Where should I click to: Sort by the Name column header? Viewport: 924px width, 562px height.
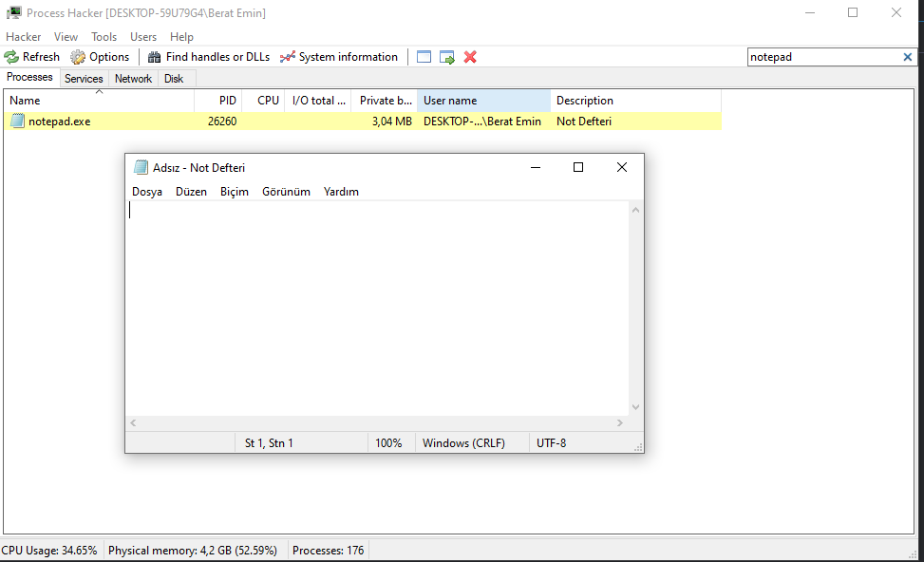point(99,101)
